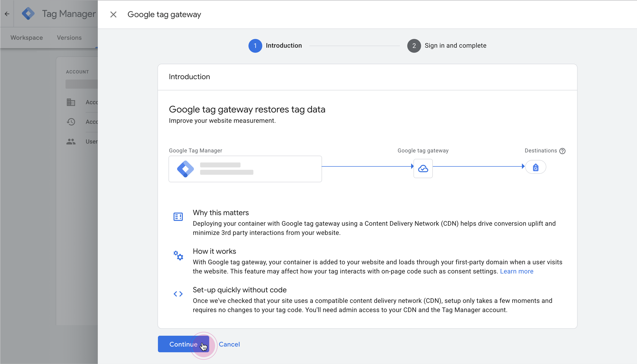Click the Why this matters news icon
The image size is (637, 364).
tap(178, 217)
